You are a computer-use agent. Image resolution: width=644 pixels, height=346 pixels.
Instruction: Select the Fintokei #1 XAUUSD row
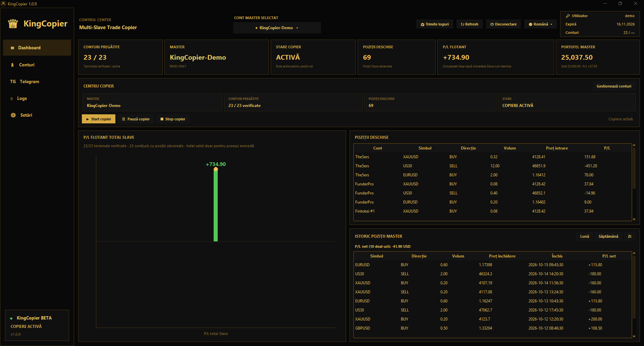(x=492, y=211)
